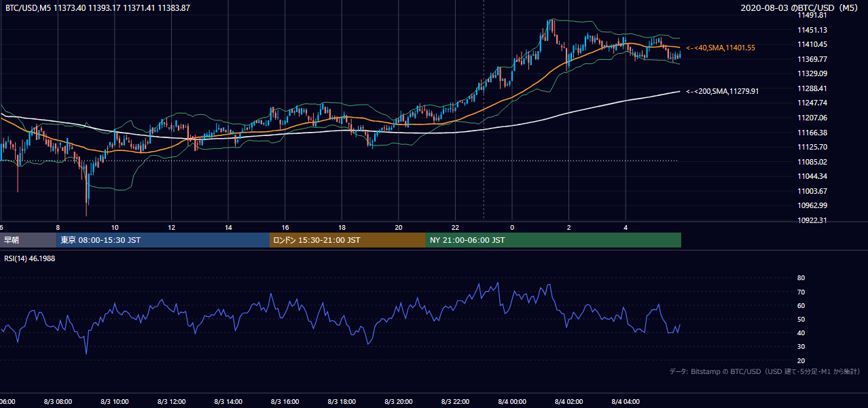868x408 pixels.
Task: Click RSI scale value 50
Action: point(801,319)
